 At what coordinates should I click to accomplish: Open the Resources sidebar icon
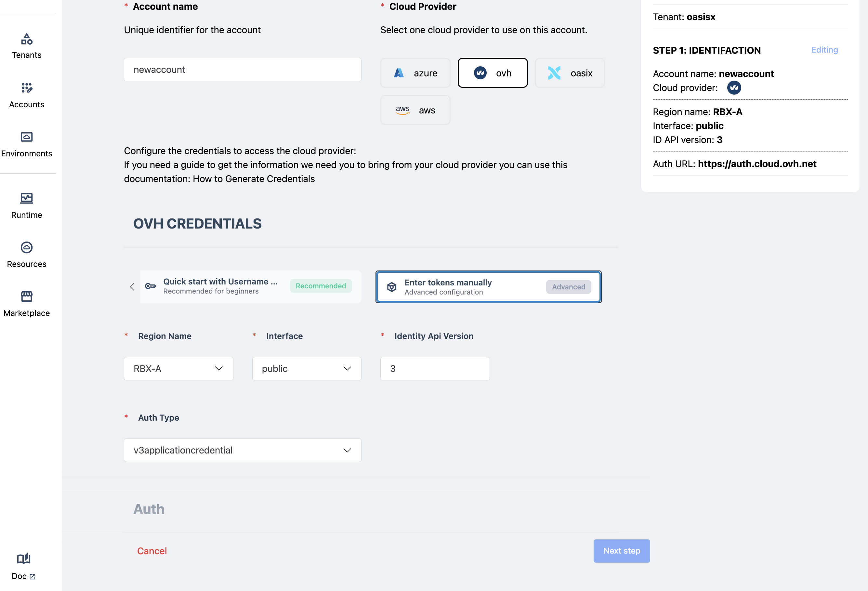27,247
